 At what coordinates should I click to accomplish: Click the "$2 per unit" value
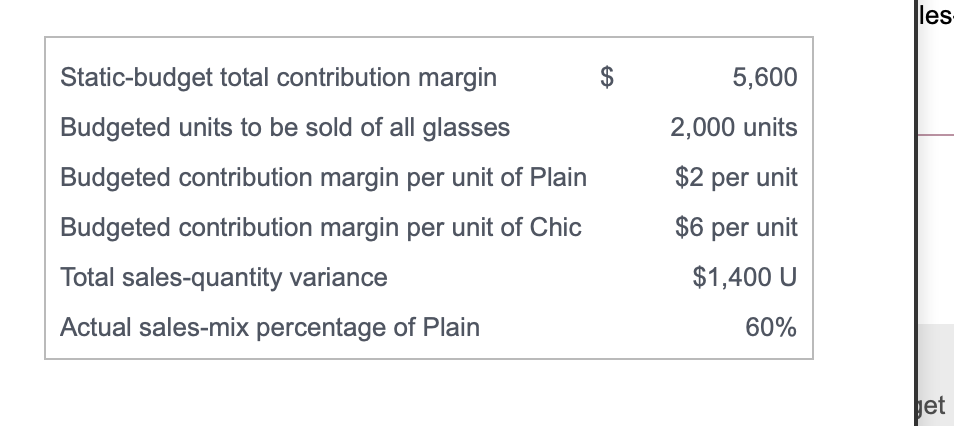coord(736,177)
